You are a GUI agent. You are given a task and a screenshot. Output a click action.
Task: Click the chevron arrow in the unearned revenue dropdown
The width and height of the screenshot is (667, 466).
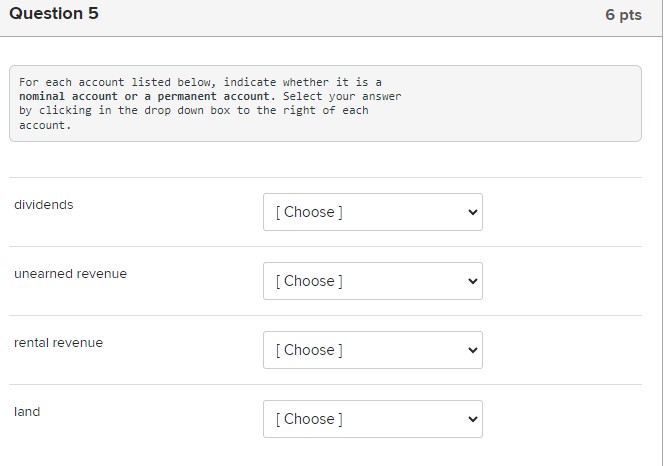point(473,281)
